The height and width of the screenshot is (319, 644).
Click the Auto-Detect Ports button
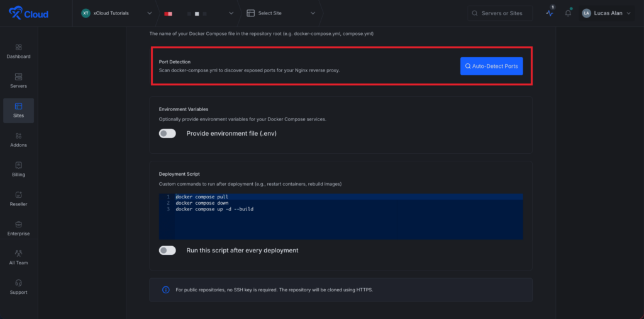(491, 66)
